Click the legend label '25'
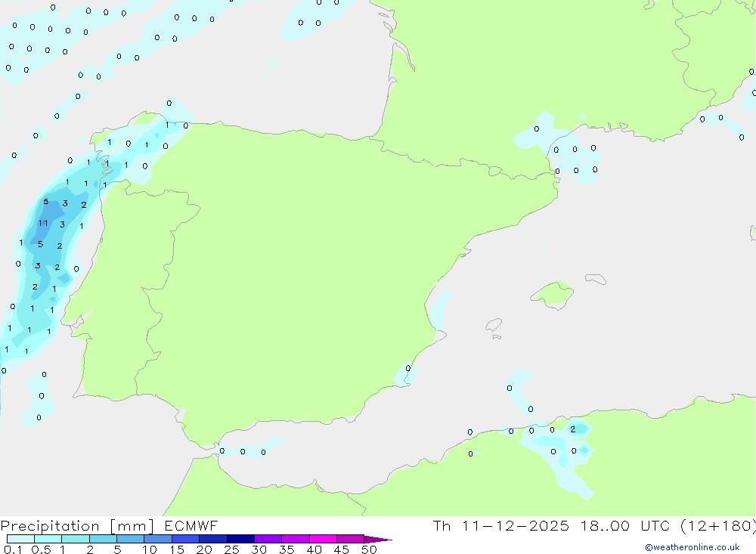 click(x=232, y=549)
